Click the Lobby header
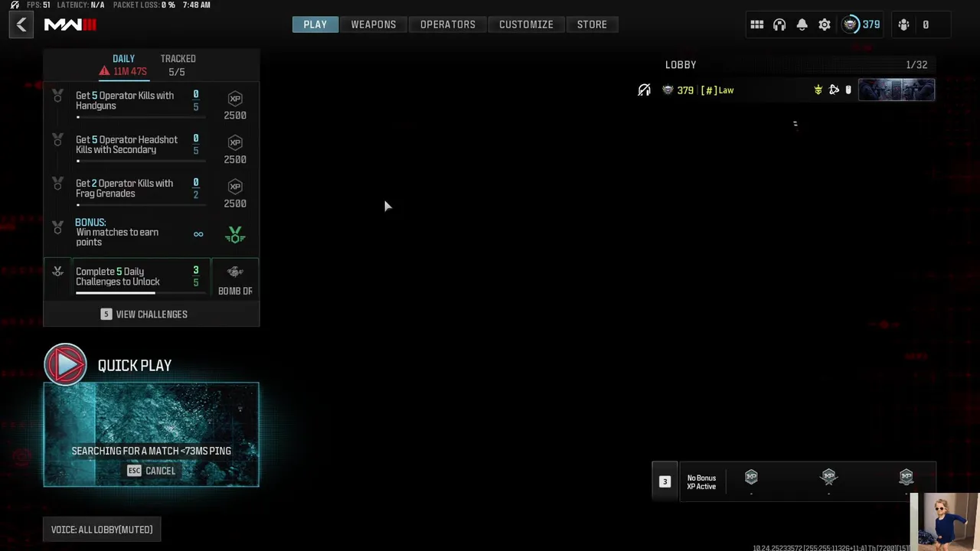 pos(681,65)
